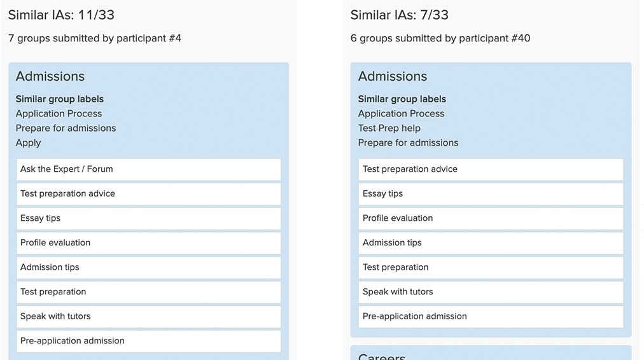Select 'Speak with tutors' card in participant #40 group
This screenshot has height=360, width=644.
491,292
